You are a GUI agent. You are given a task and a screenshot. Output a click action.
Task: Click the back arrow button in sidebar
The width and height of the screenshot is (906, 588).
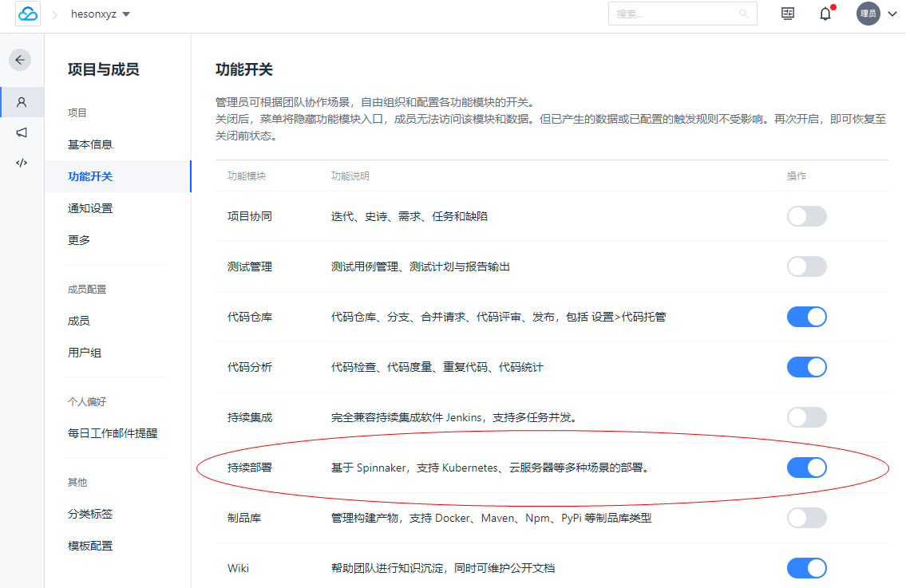coord(20,60)
